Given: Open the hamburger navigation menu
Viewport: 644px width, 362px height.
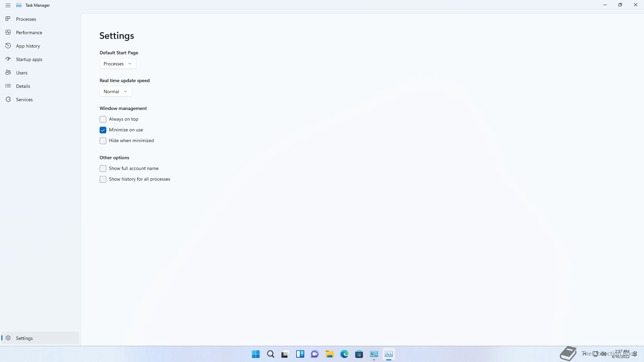Looking at the screenshot, I should click(8, 5).
